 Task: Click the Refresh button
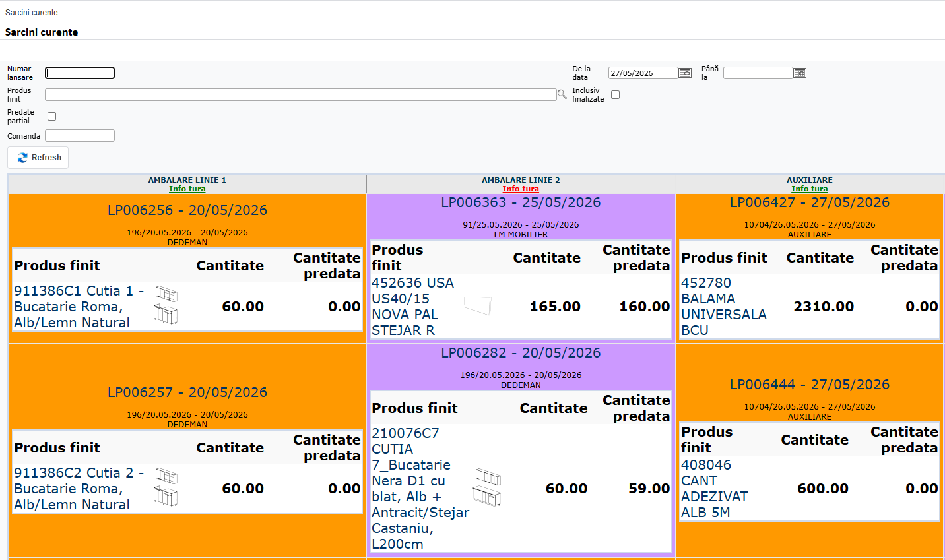[x=38, y=158]
